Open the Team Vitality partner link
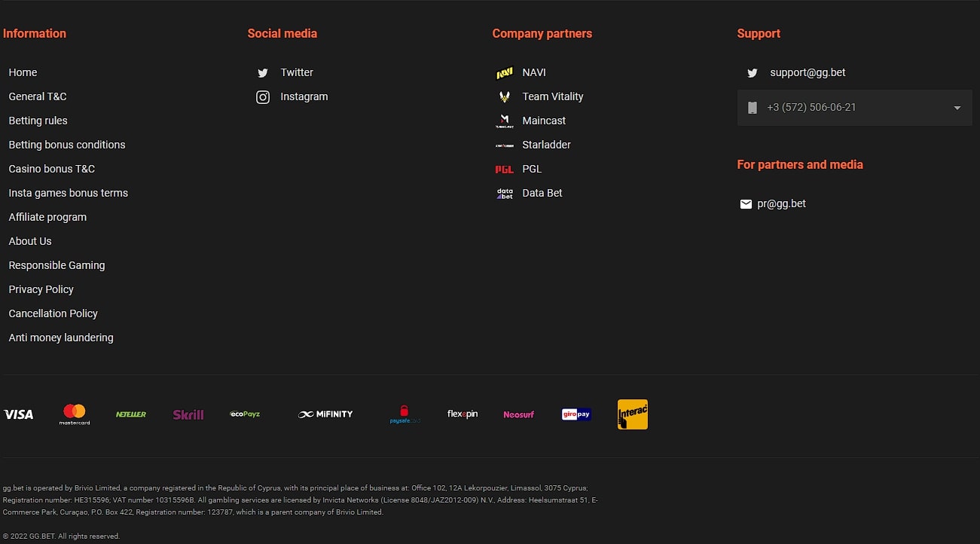The image size is (980, 544). [x=553, y=97]
